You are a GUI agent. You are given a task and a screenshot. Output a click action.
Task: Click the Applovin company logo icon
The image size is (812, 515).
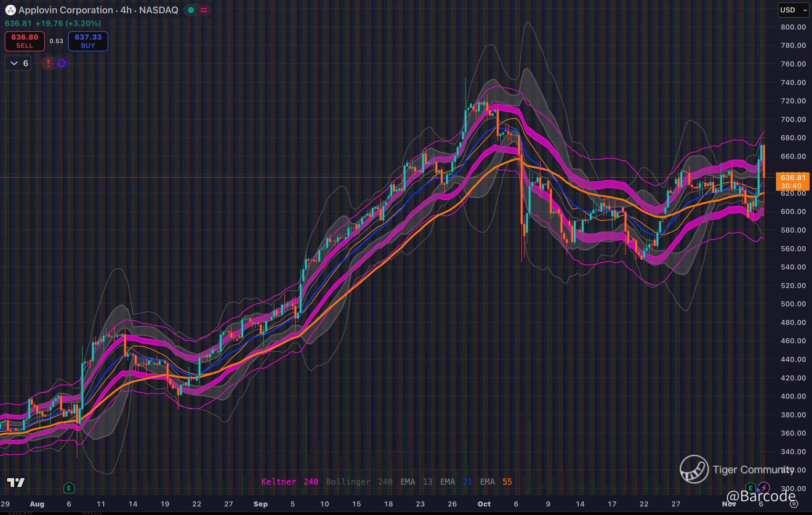point(10,10)
